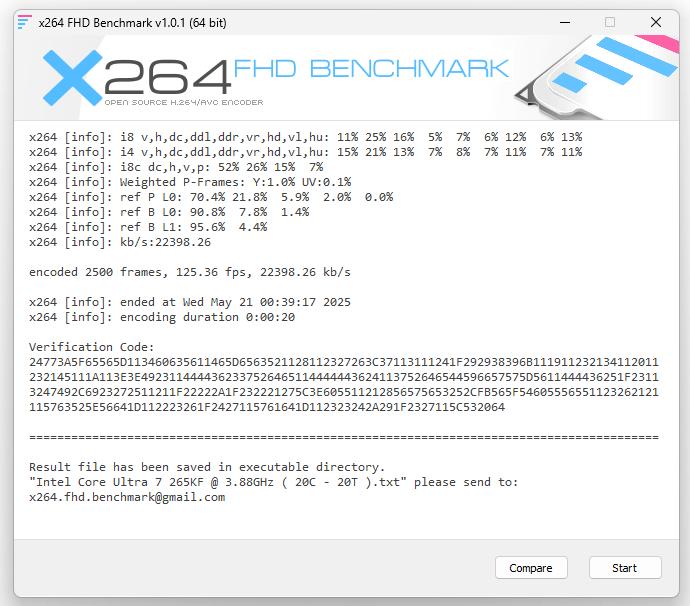Click the x264 app icon in title bar
690x606 pixels.
coord(24,22)
